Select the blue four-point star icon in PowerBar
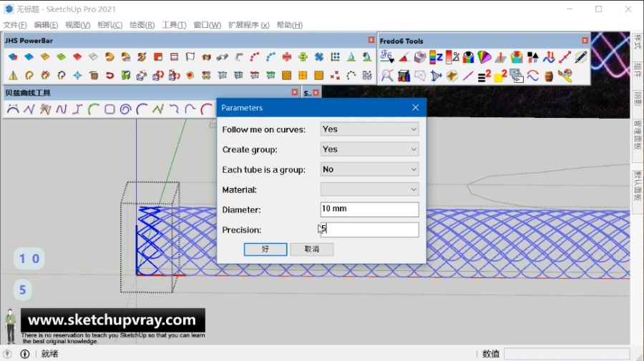The image size is (644, 361). [77, 75]
